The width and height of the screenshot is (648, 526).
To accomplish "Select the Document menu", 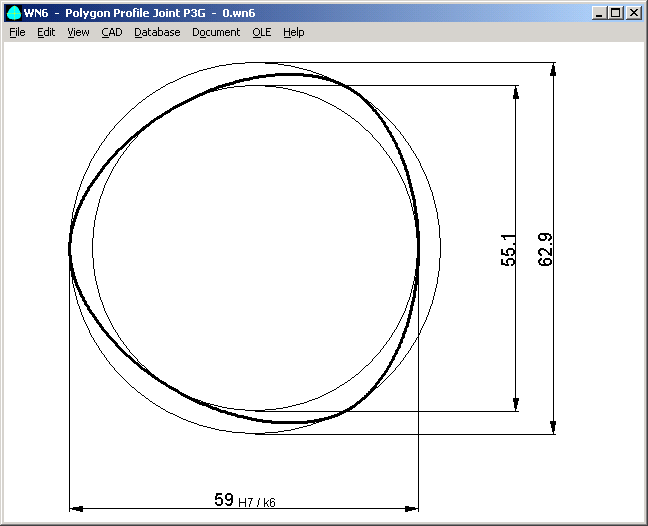I will pos(216,32).
